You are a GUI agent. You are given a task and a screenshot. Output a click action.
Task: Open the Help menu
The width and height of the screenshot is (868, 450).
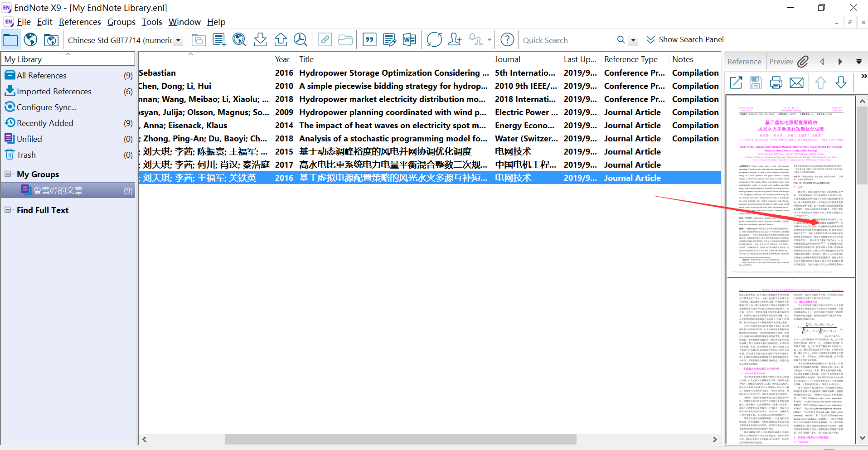pyautogui.click(x=216, y=22)
